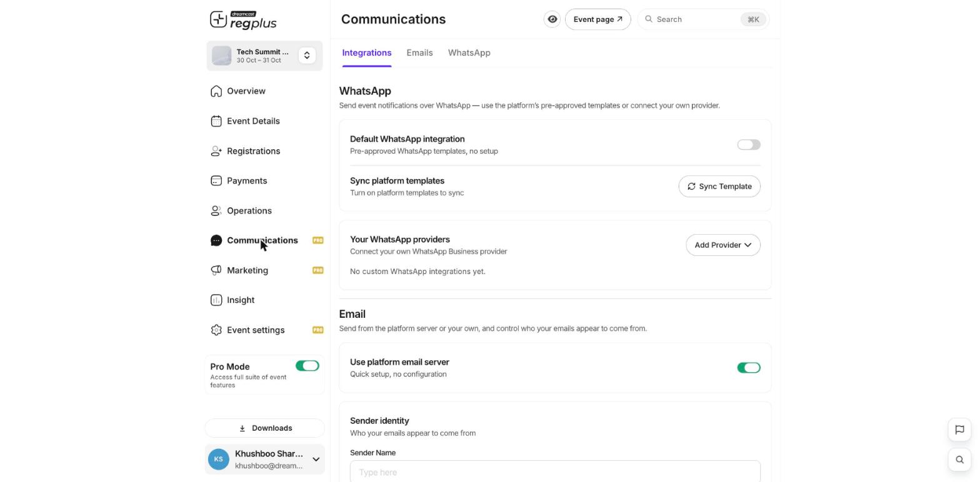Click the Tech Summit event thumbnail
Screen dimensions: 980x482
pos(221,56)
